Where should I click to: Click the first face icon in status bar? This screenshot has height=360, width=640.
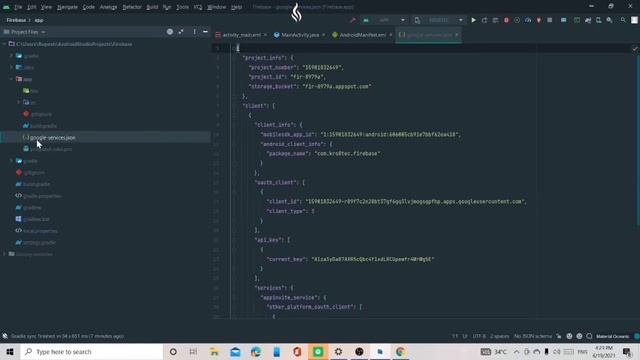pyautogui.click(x=569, y=336)
